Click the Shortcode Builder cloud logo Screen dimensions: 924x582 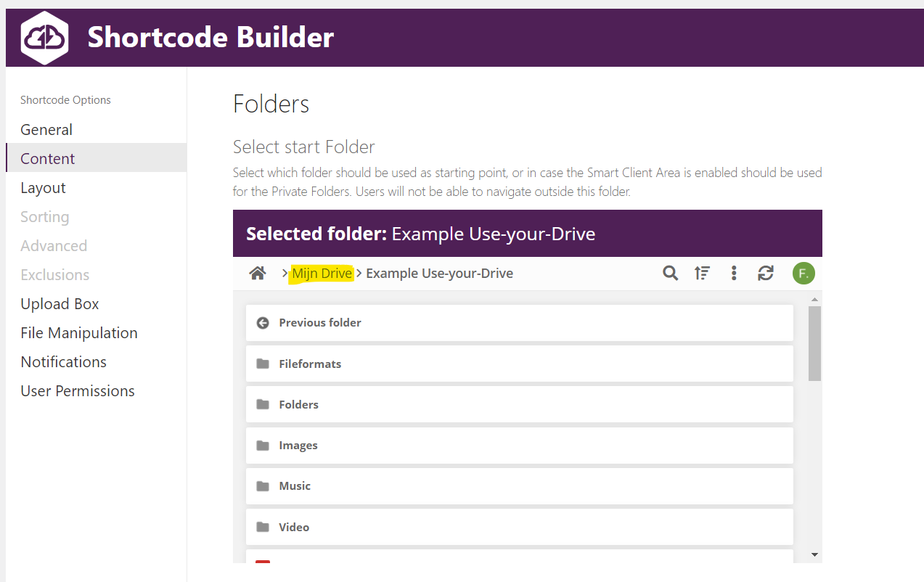point(44,38)
